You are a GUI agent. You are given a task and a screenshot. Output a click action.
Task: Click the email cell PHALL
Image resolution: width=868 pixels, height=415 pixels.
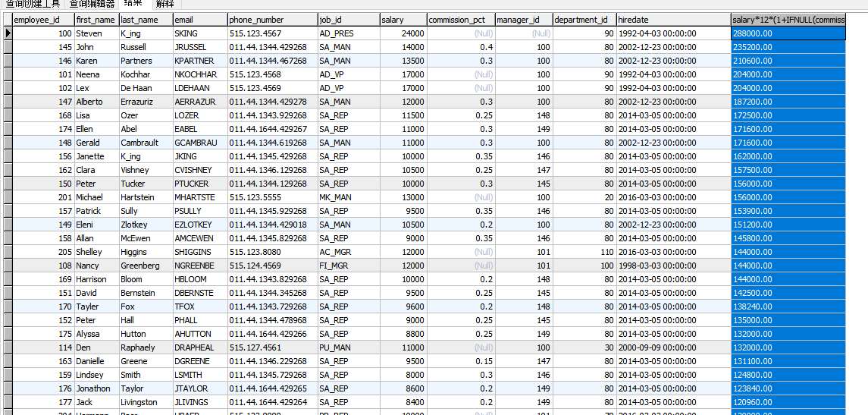click(x=200, y=320)
